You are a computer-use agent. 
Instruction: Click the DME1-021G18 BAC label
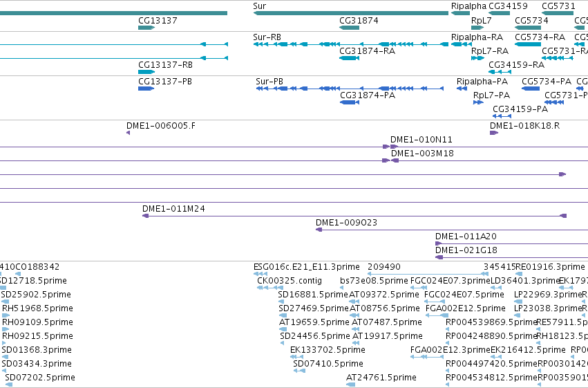coord(466,250)
